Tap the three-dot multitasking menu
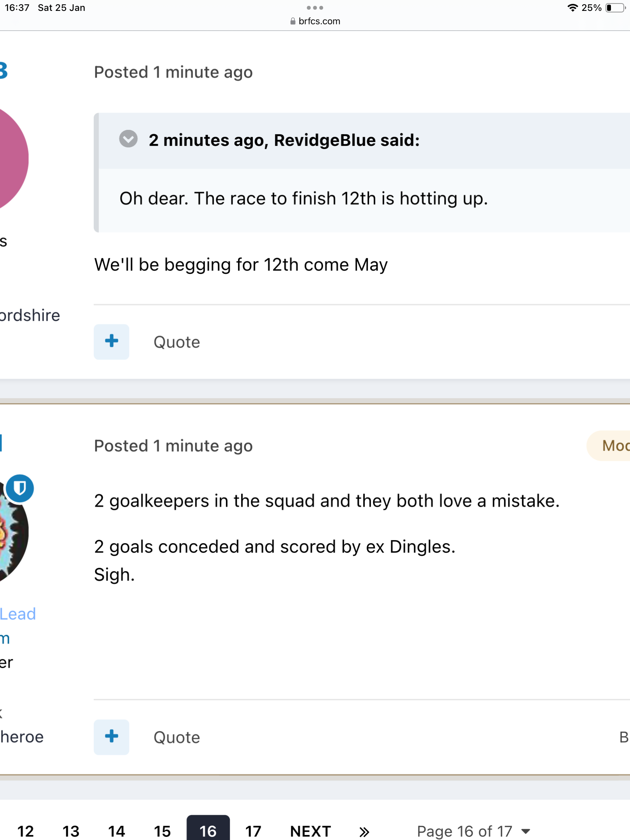Viewport: 630px width, 840px height. pos(315,8)
